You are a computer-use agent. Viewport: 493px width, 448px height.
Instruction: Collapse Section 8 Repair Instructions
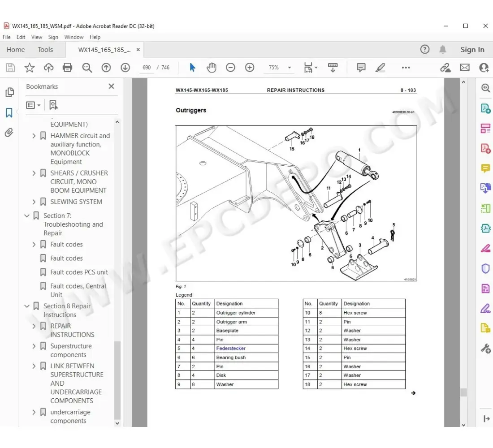(27, 306)
